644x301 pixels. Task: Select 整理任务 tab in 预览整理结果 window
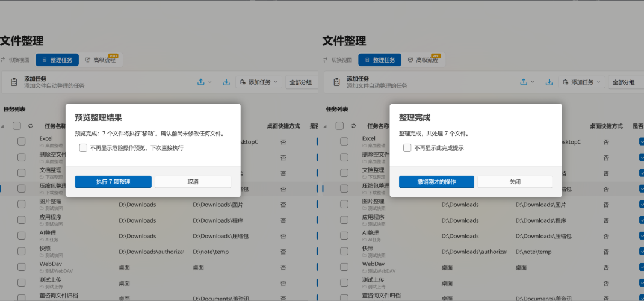tap(57, 60)
